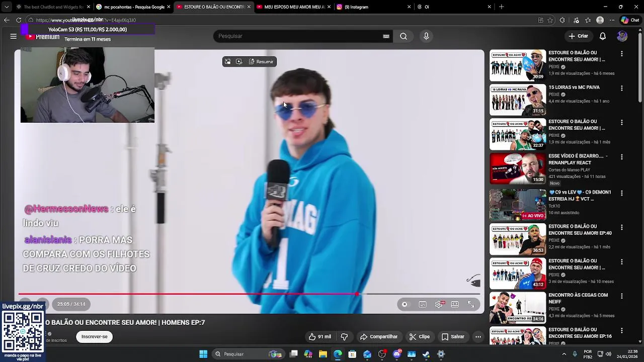This screenshot has width=644, height=362.
Task: Click the Inscrever-se subscribe button
Action: (95, 337)
